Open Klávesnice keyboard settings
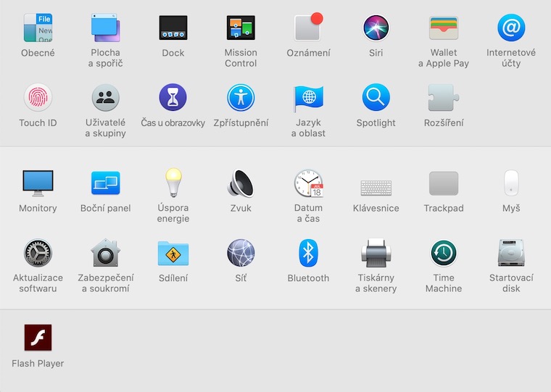The image size is (551, 392). tap(376, 188)
